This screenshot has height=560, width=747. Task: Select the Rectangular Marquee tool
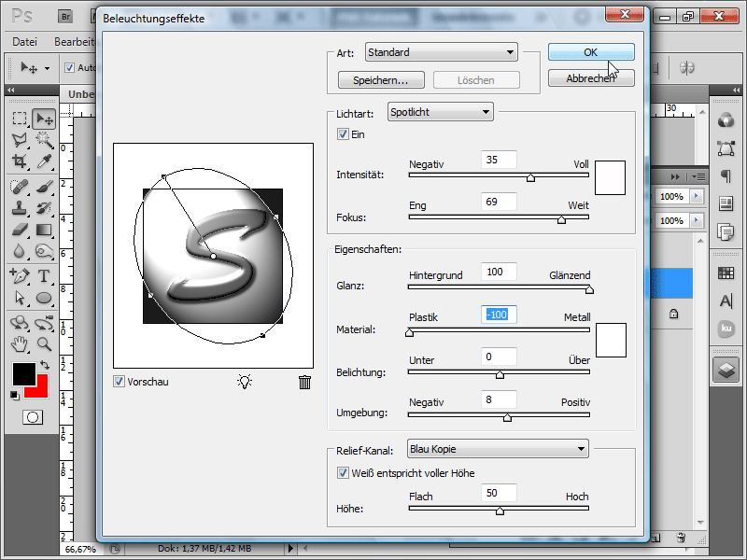[20, 119]
